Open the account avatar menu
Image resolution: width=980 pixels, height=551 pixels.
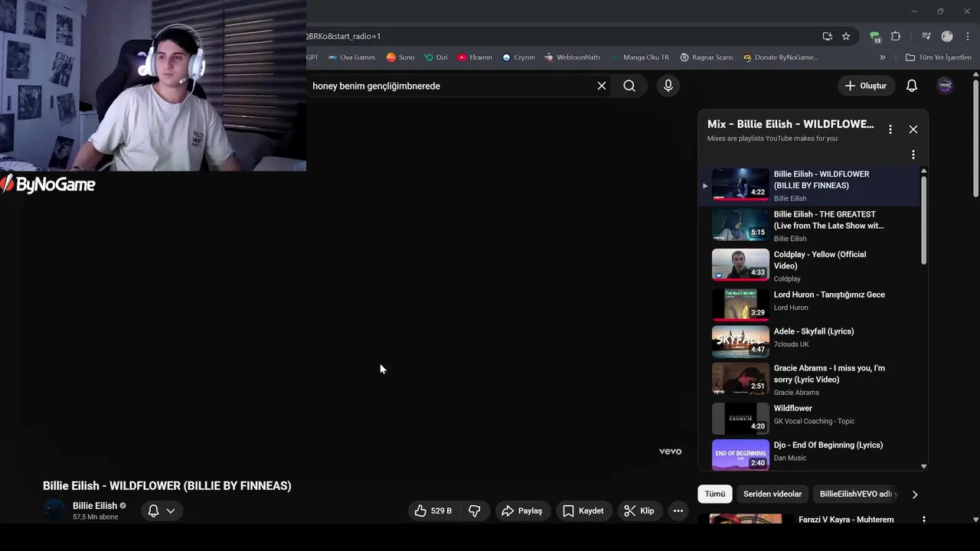tap(946, 86)
